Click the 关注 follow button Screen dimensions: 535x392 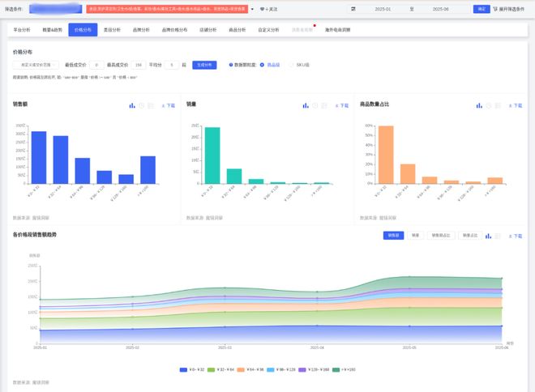[x=268, y=9]
